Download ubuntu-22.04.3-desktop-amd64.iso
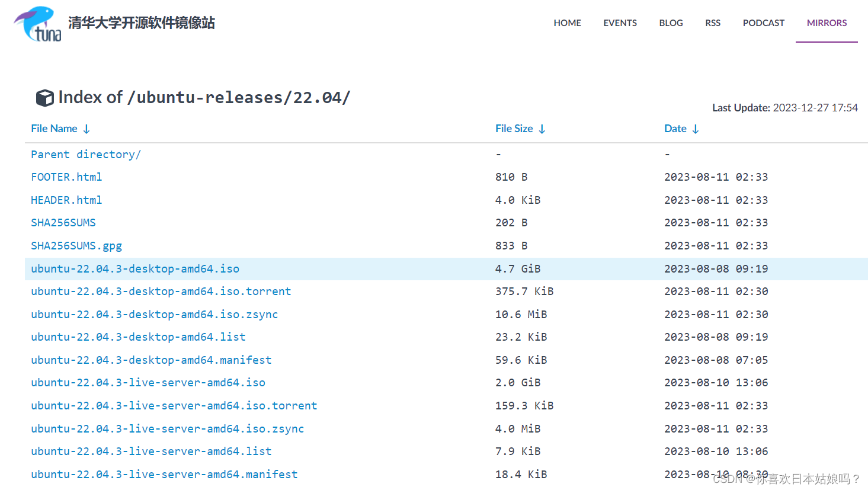The height and width of the screenshot is (490, 868). 135,269
